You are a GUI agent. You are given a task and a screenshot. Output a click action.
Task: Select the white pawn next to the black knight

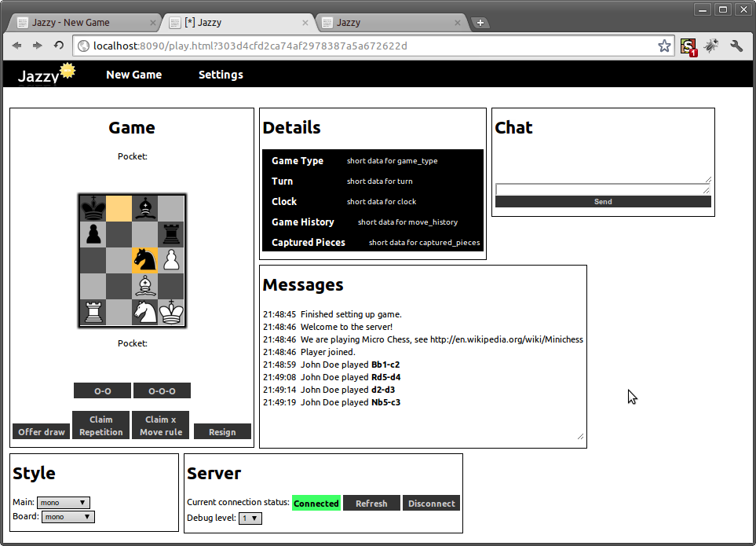171,260
